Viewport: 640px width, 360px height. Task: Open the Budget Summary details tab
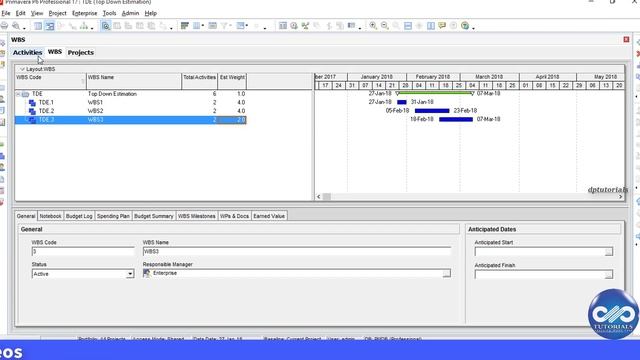153,216
